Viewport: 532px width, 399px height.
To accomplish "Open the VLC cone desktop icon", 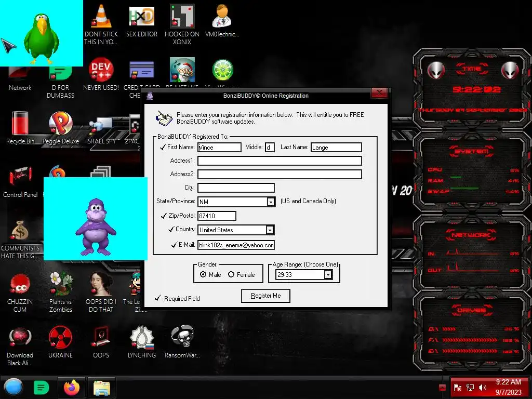I will [x=101, y=16].
